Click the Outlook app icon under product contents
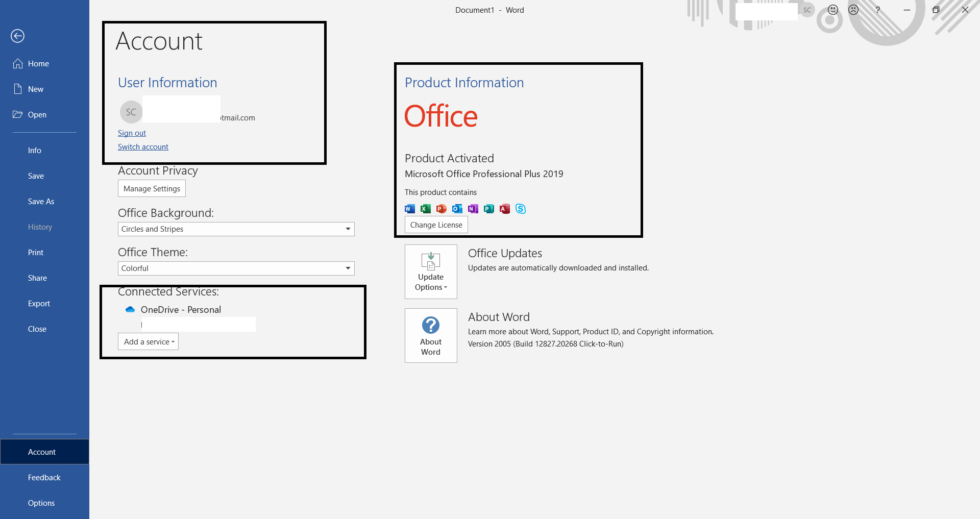The height and width of the screenshot is (519, 980). coord(457,208)
